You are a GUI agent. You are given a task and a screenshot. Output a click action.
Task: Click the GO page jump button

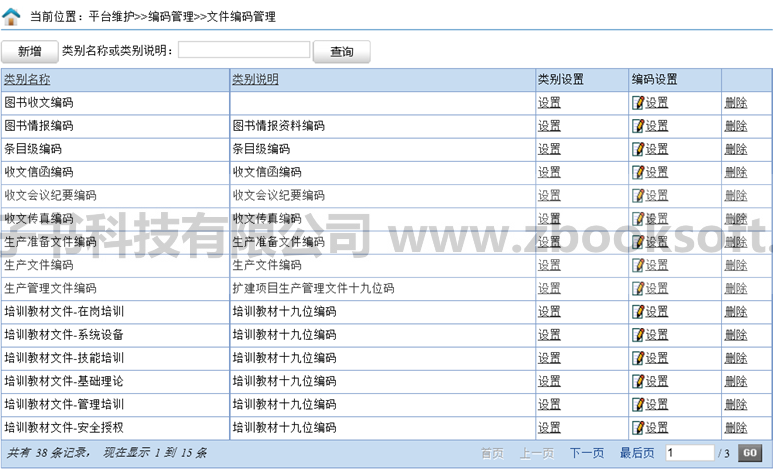pyautogui.click(x=750, y=453)
